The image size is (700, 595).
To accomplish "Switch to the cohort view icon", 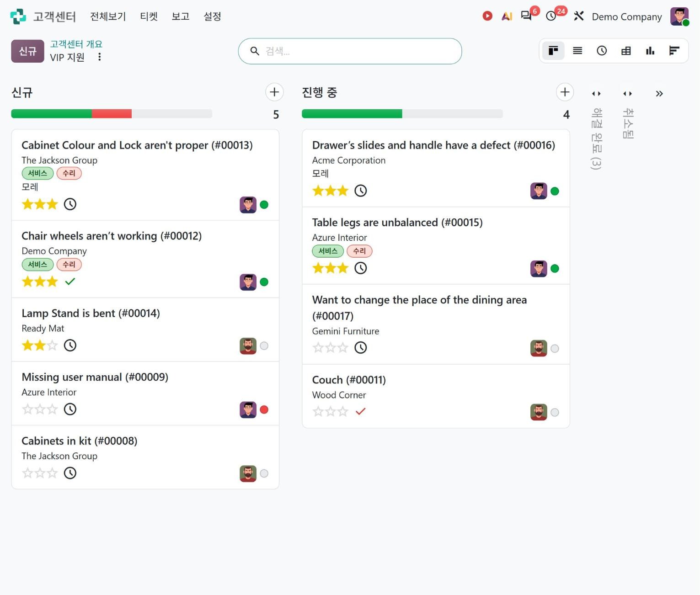I will click(x=674, y=51).
